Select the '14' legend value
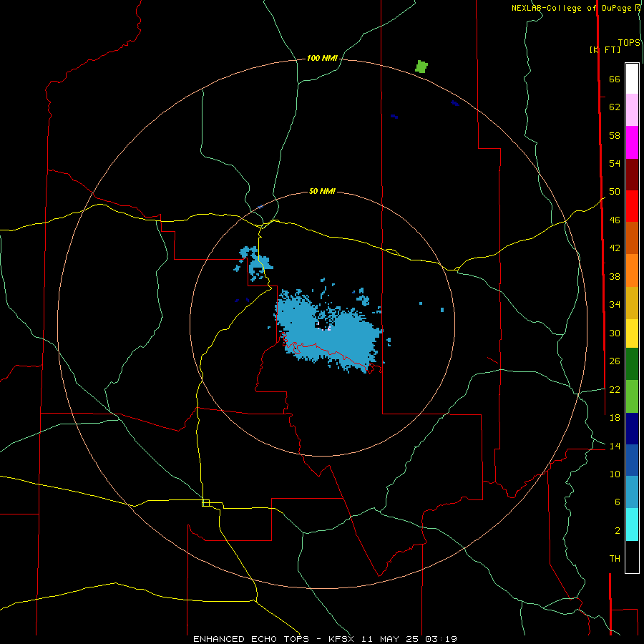The width and height of the screenshot is (644, 644). tap(615, 446)
